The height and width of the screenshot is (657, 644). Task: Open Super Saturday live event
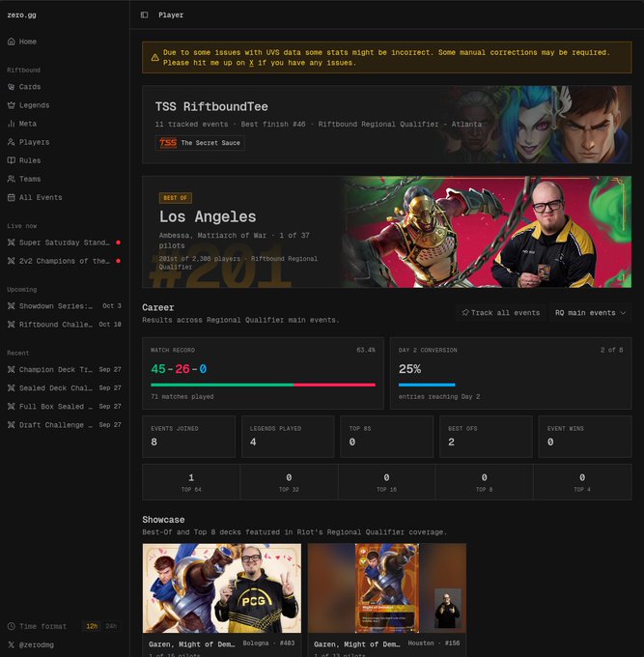(64, 243)
